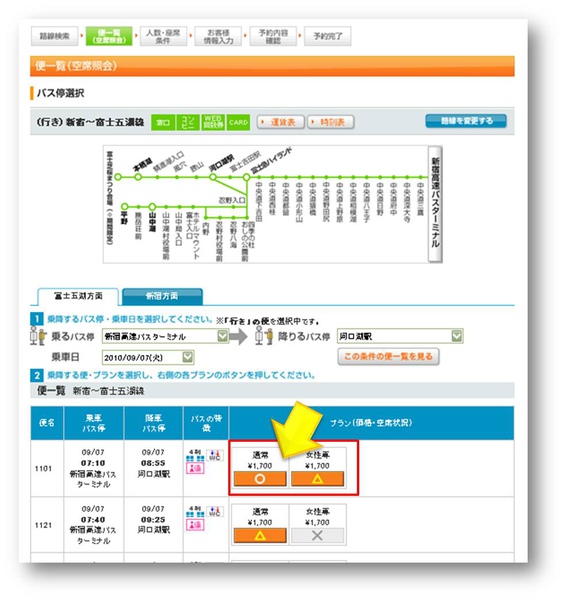The width and height of the screenshot is (565, 600).
Task: Click the 4列 seat icon in row 1101
Action: [x=195, y=455]
